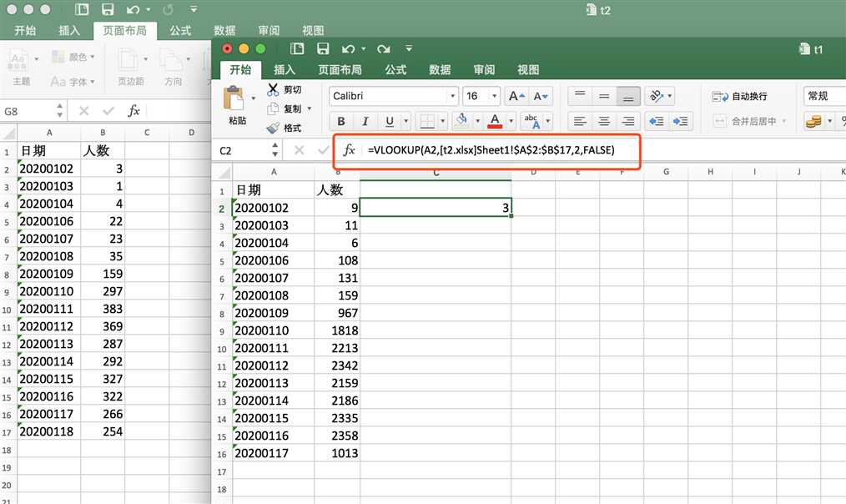Image resolution: width=846 pixels, height=504 pixels.
Task: Click the paste (粘贴) clipboard icon in t1
Action: (x=234, y=98)
